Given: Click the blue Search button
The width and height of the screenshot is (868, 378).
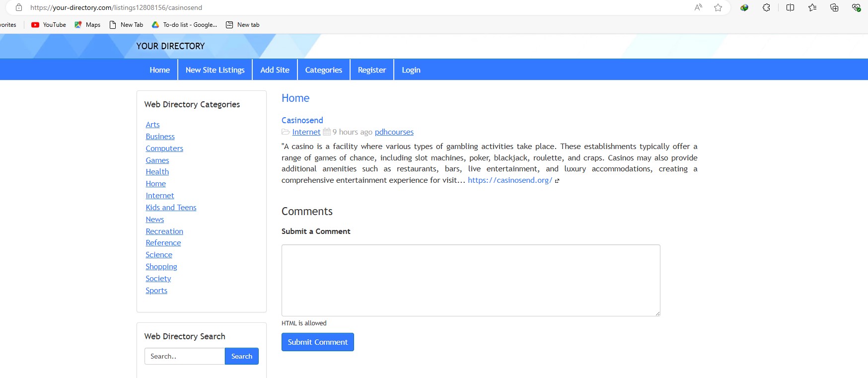Looking at the screenshot, I should (242, 356).
